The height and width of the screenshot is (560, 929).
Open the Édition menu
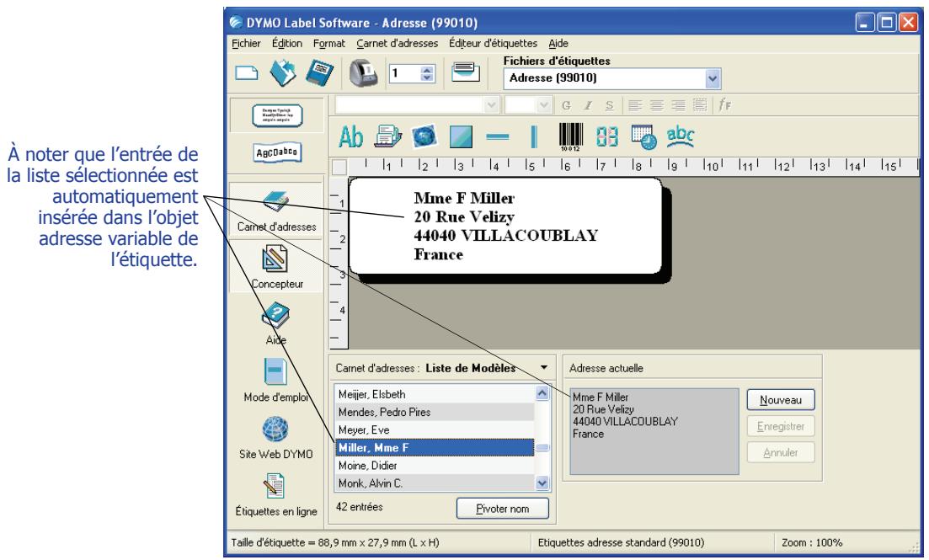[x=286, y=43]
